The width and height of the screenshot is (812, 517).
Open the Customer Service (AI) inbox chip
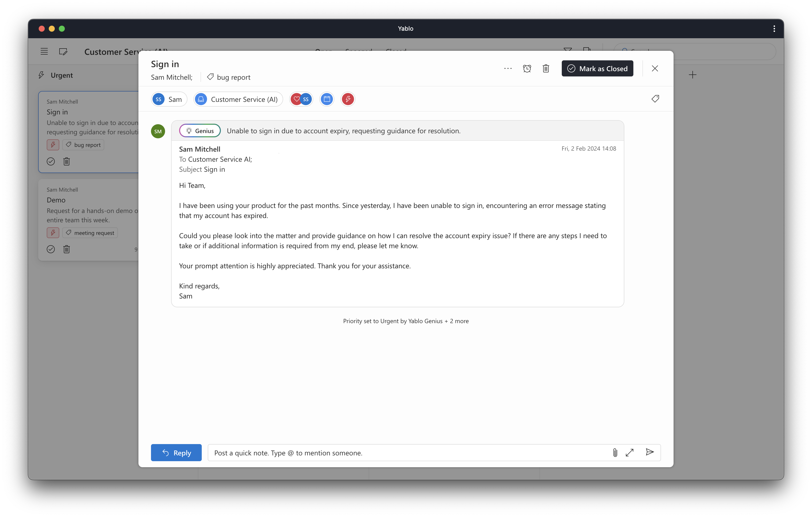pyautogui.click(x=238, y=99)
